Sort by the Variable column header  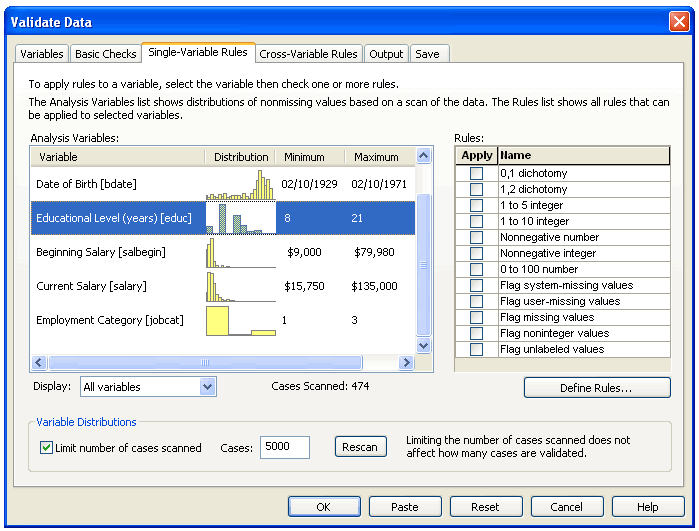click(x=118, y=157)
